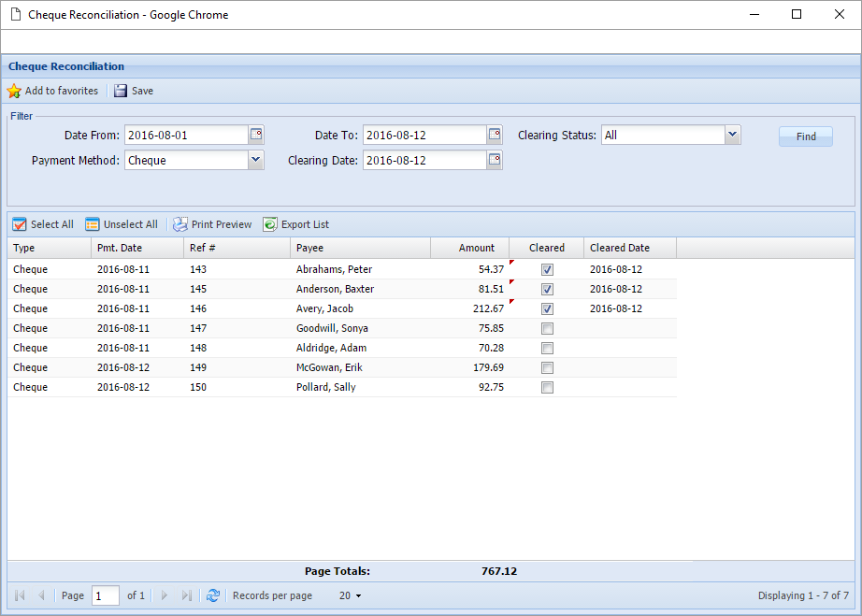Open the Date To calendar picker

coord(495,135)
